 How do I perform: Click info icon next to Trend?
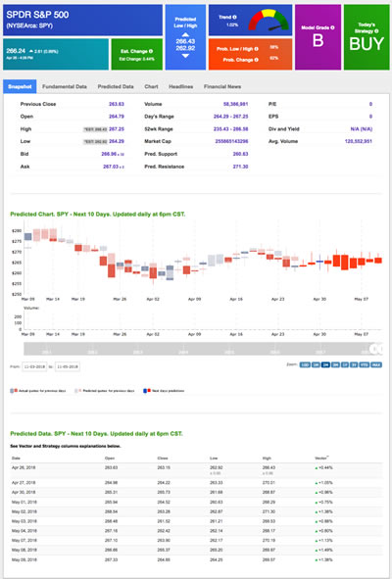(x=234, y=17)
